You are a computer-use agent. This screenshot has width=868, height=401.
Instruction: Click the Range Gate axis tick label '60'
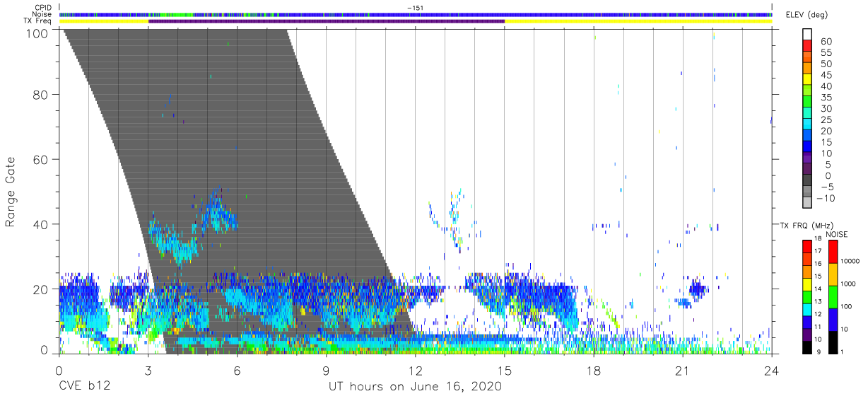coord(41,159)
